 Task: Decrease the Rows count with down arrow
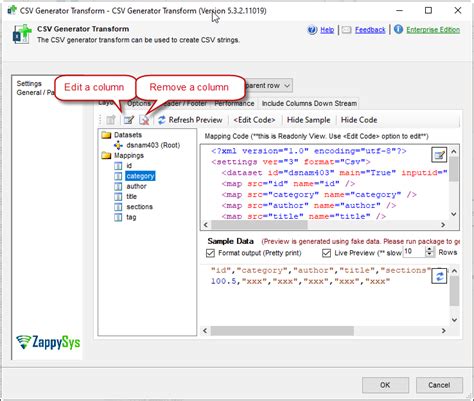click(x=430, y=254)
